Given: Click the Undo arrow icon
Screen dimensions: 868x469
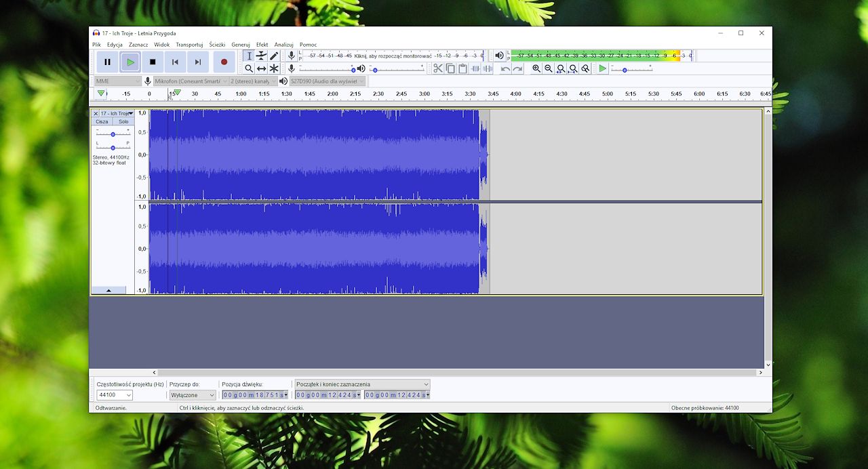Looking at the screenshot, I should coord(506,68).
